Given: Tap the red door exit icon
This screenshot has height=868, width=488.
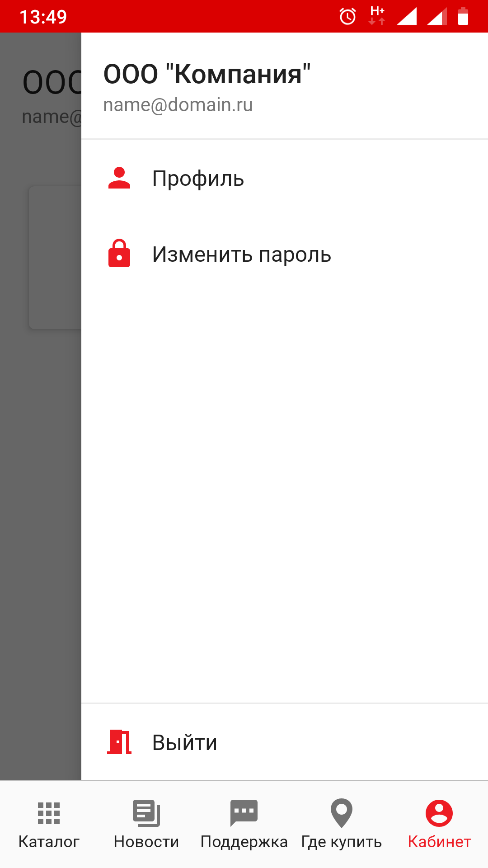Looking at the screenshot, I should [119, 742].
